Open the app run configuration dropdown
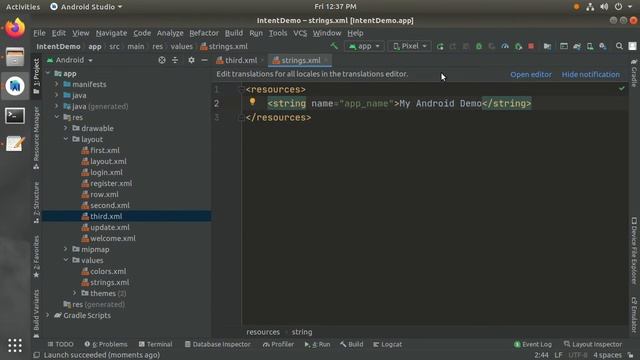Image resolution: width=640 pixels, height=360 pixels. [364, 47]
